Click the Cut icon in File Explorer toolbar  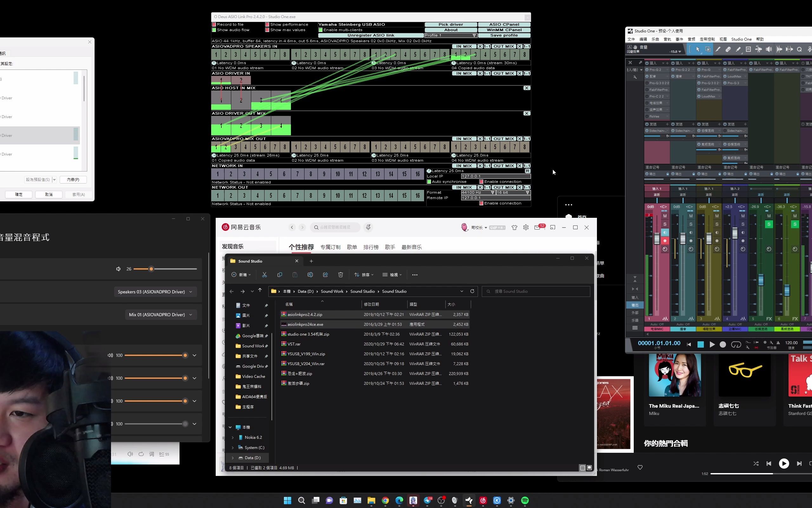[265, 275]
